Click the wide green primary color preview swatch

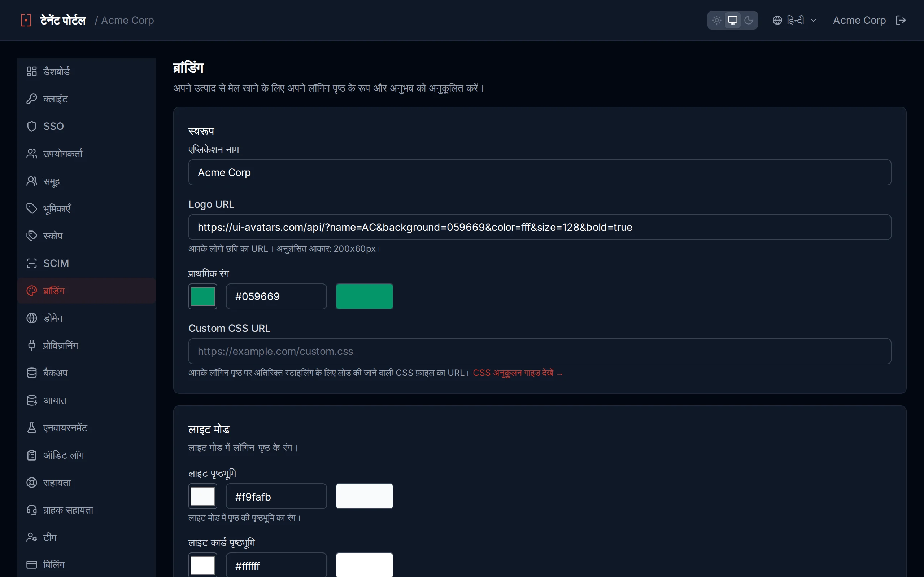[x=364, y=296]
